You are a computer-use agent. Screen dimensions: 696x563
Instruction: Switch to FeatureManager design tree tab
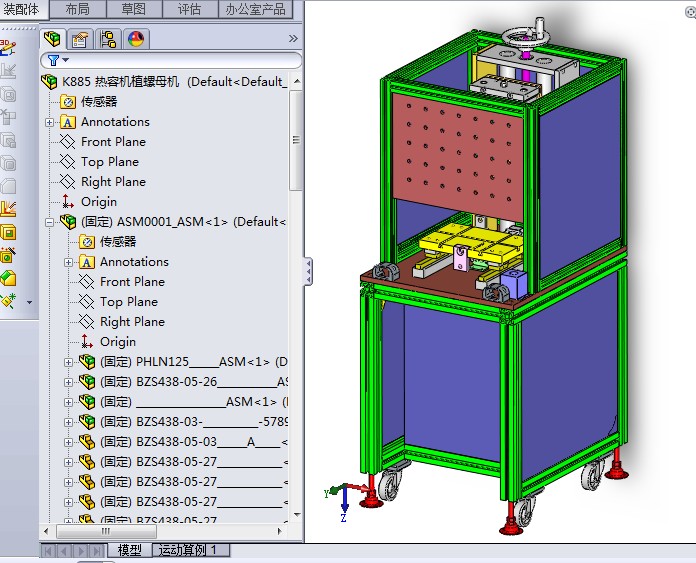52,39
